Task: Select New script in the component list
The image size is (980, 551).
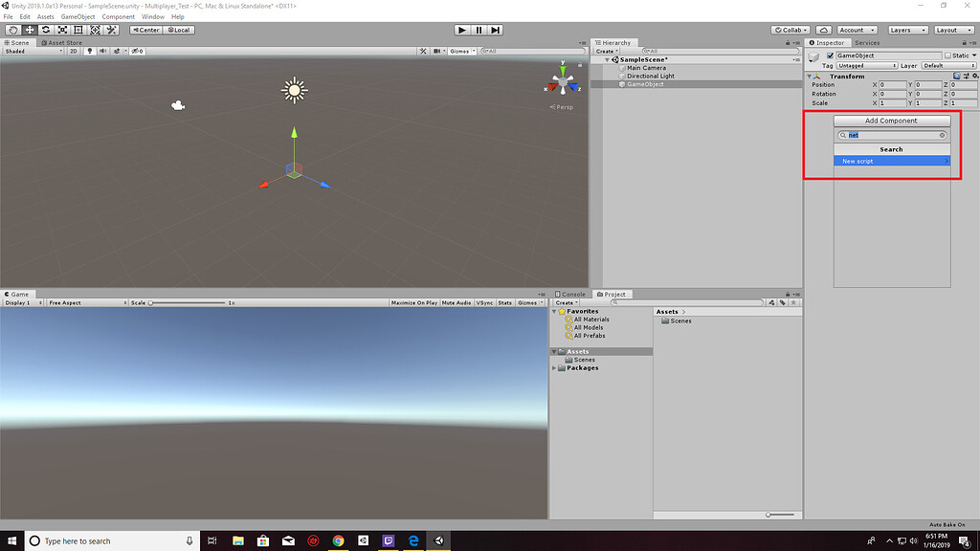Action: [x=891, y=161]
